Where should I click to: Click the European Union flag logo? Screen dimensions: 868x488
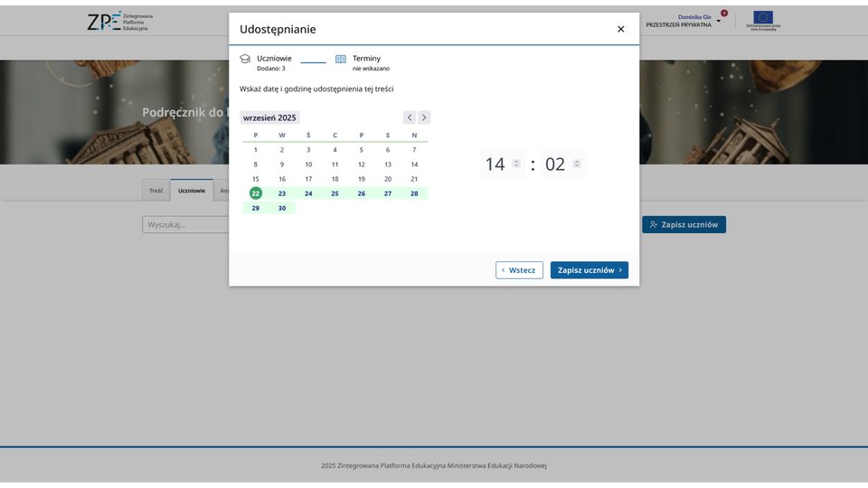[763, 19]
